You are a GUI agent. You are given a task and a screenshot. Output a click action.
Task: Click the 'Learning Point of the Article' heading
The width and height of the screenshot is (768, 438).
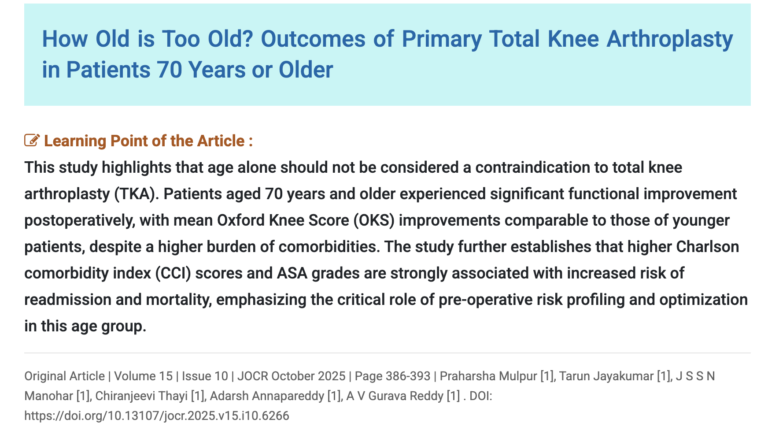tap(148, 141)
